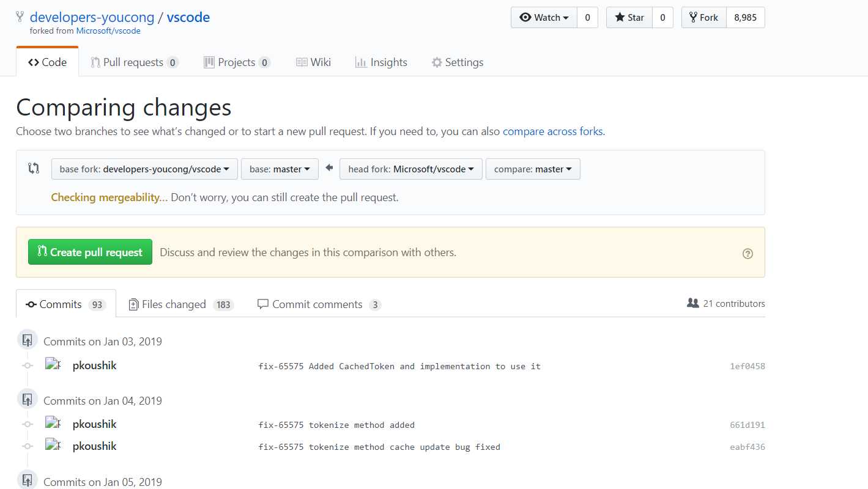Click Commits on Jan 03, 2019 heading
Image resolution: width=868 pixels, height=489 pixels.
click(103, 341)
